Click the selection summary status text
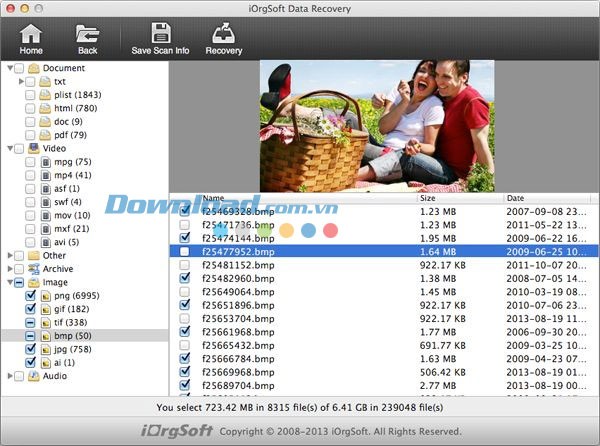Viewport: 600px width, 446px height. (300, 407)
